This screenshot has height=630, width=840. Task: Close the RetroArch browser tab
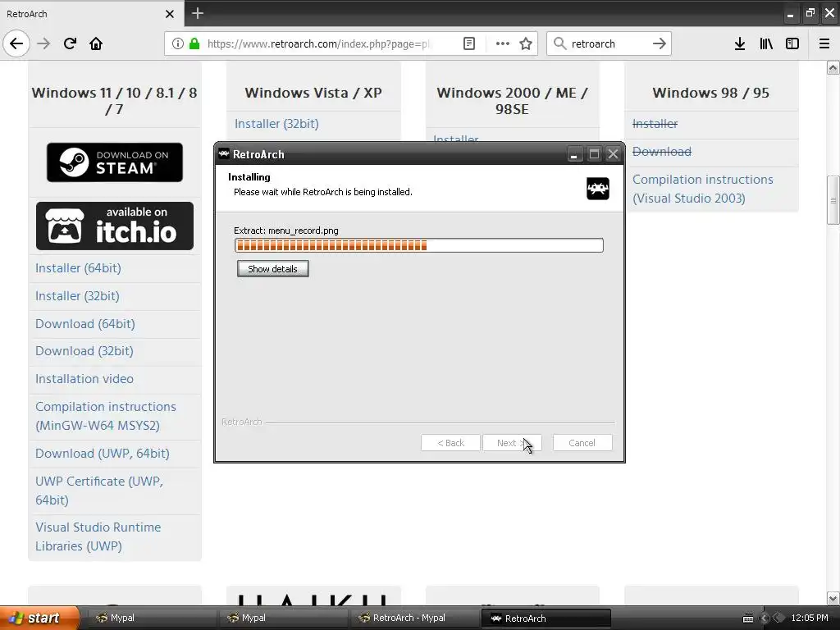tap(170, 14)
